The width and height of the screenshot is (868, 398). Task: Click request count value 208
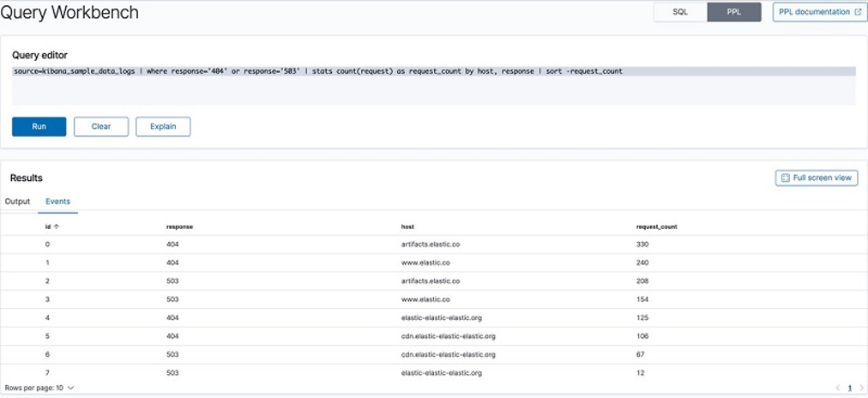pos(642,280)
